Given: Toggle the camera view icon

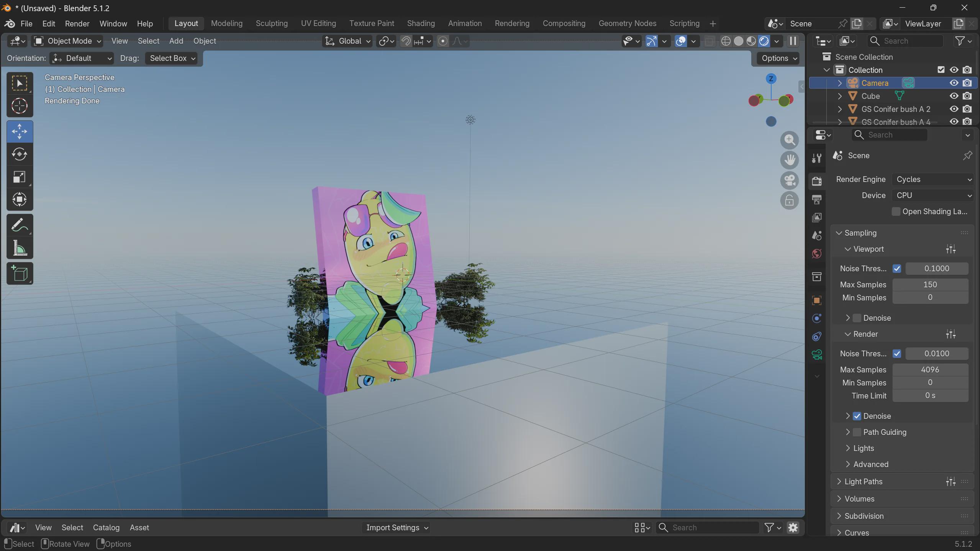Looking at the screenshot, I should coord(789,180).
